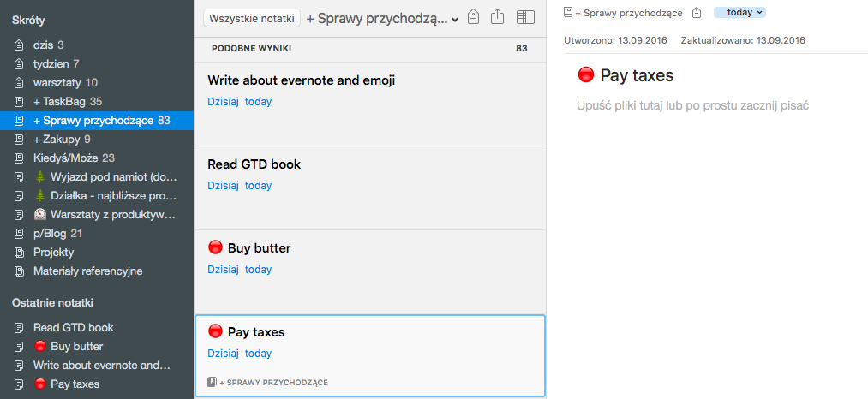Viewport: 868px width, 399px height.
Task: Select the warsztaty tag shortcut
Action: pos(97,82)
